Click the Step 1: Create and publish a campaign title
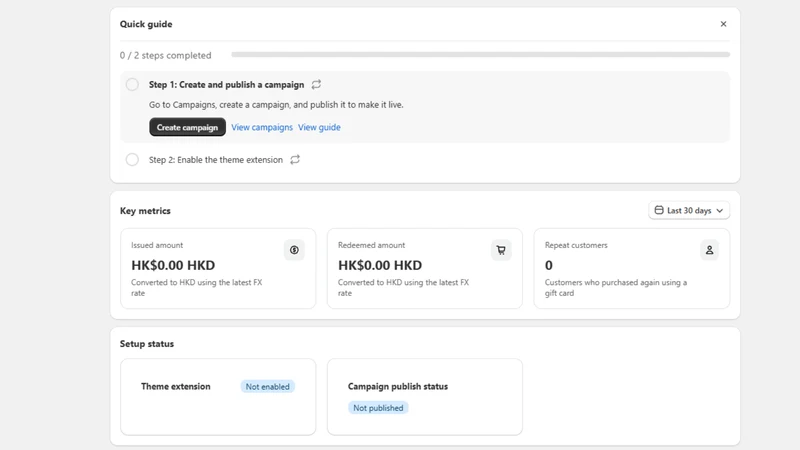Image resolution: width=800 pixels, height=450 pixels. 227,85
